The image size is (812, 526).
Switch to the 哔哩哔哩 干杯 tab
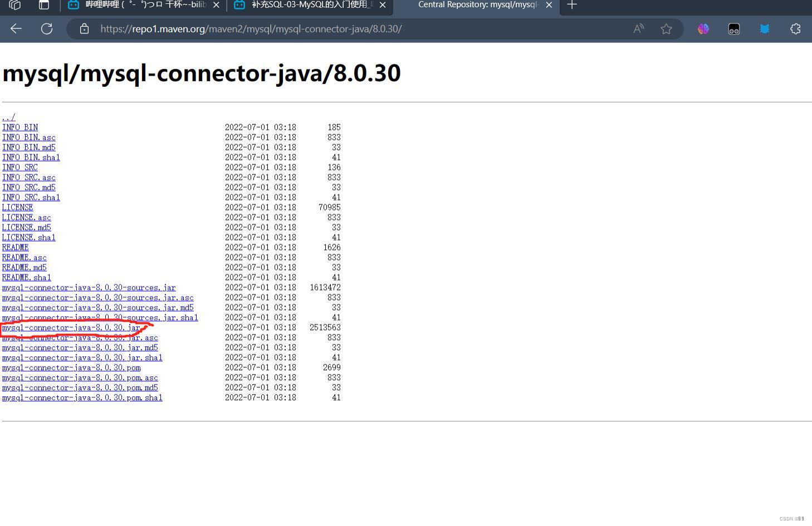click(139, 5)
